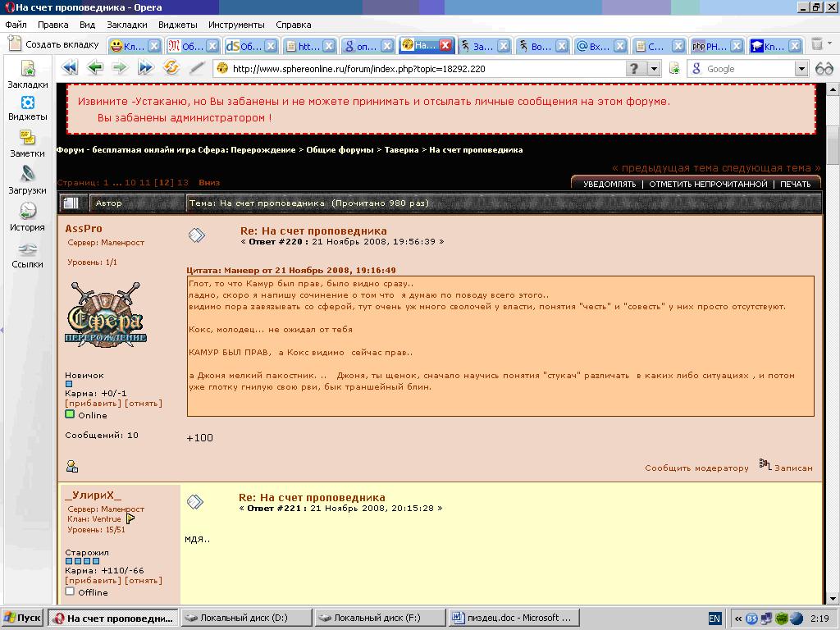Open the Вид menu
The height and width of the screenshot is (630, 840).
click(x=87, y=25)
